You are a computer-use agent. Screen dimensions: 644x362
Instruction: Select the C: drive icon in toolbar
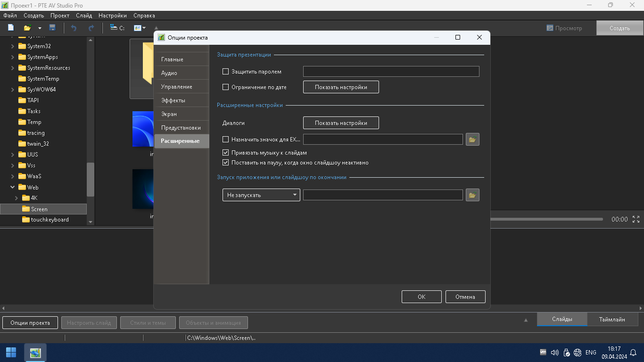(x=117, y=28)
